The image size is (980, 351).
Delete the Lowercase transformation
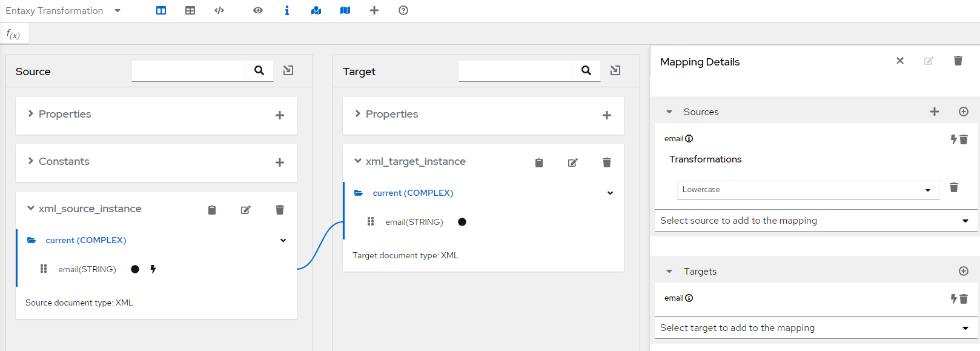pos(954,187)
